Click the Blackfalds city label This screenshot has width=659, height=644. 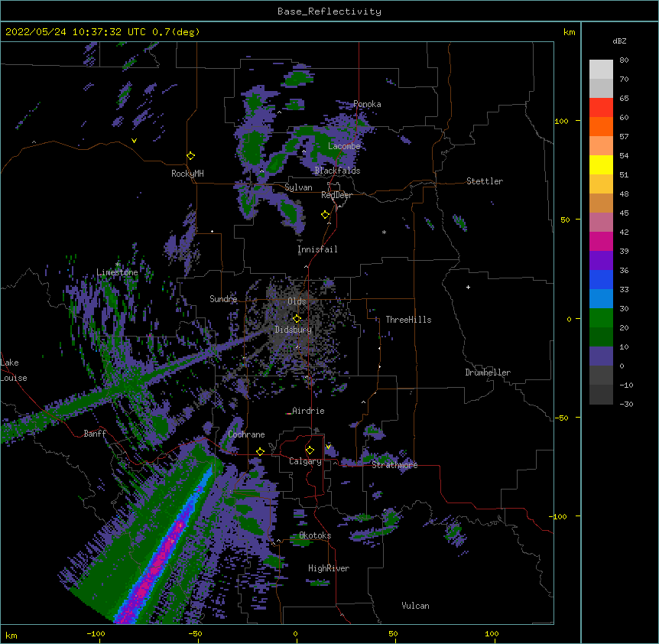point(337,171)
